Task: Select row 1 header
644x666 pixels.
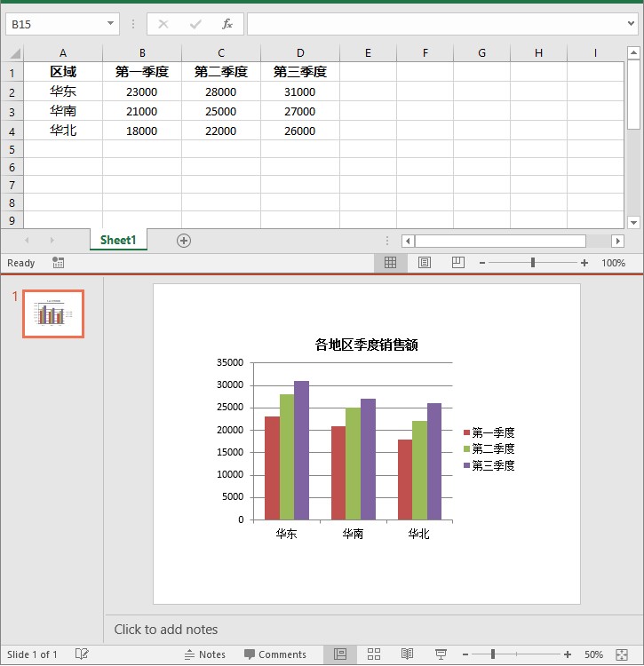Action: pos(12,73)
